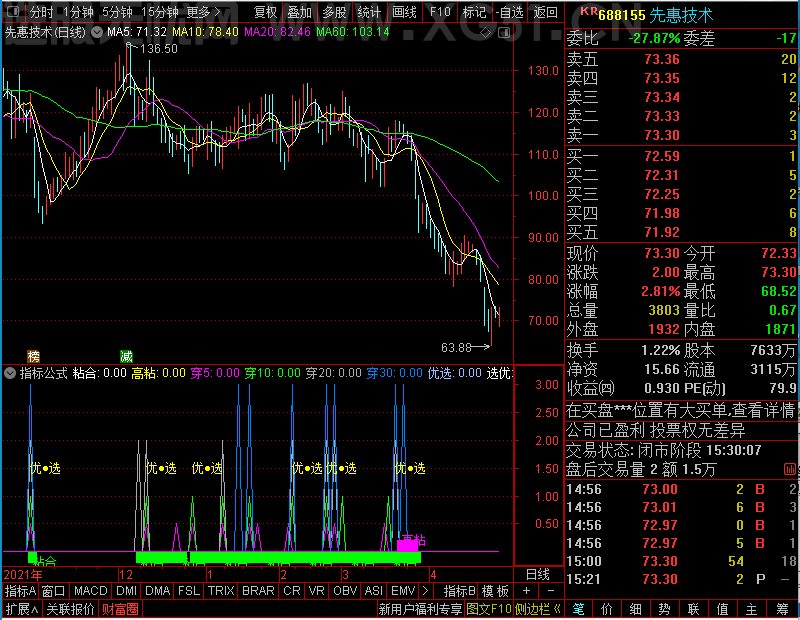Select the 笔 tick detail tab
This screenshot has width=800, height=620.
tap(578, 609)
